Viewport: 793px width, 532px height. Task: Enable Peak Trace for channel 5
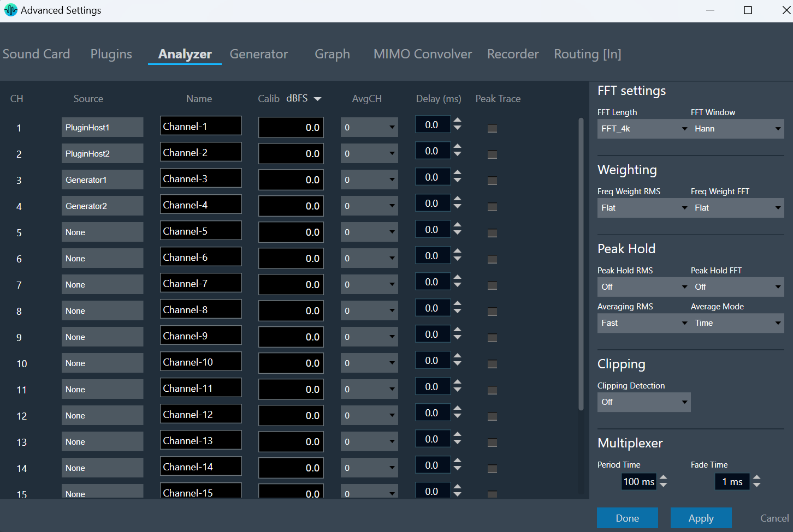click(492, 234)
